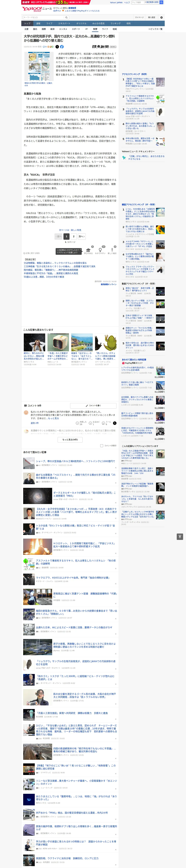Open the 購入履歴 link
The image size is (186, 868).
tap(152, 18)
